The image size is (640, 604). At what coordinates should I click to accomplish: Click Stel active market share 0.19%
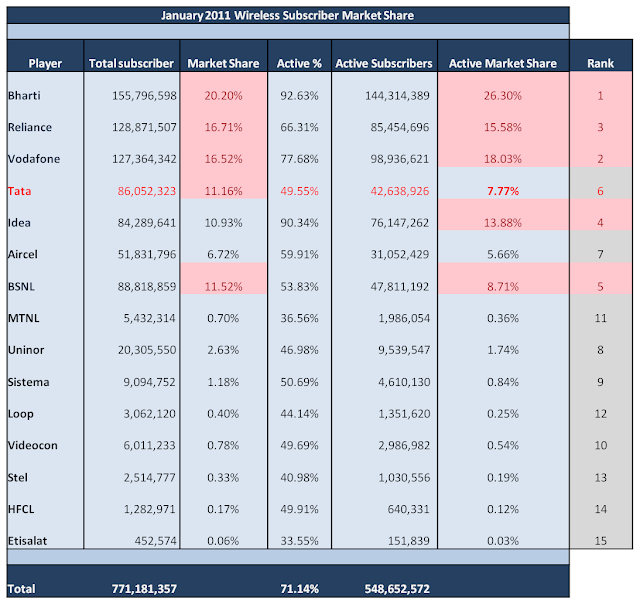pos(503,477)
